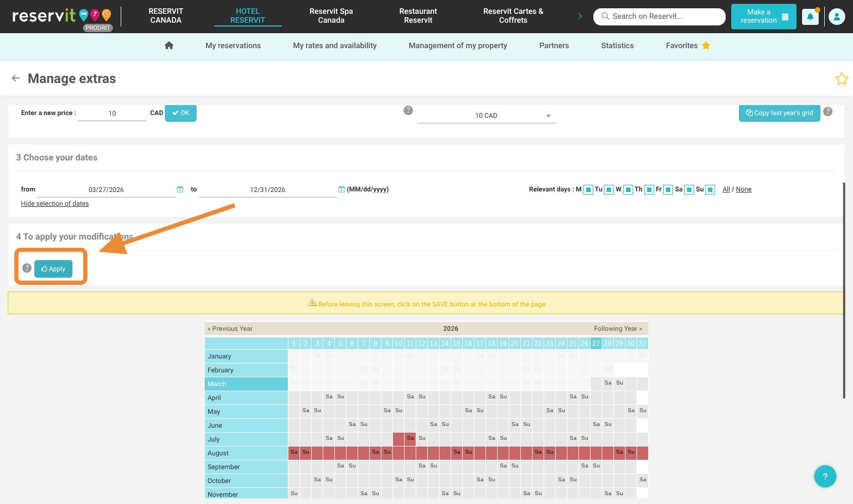853x504 pixels.
Task: Open the notifications bell
Action: [810, 17]
